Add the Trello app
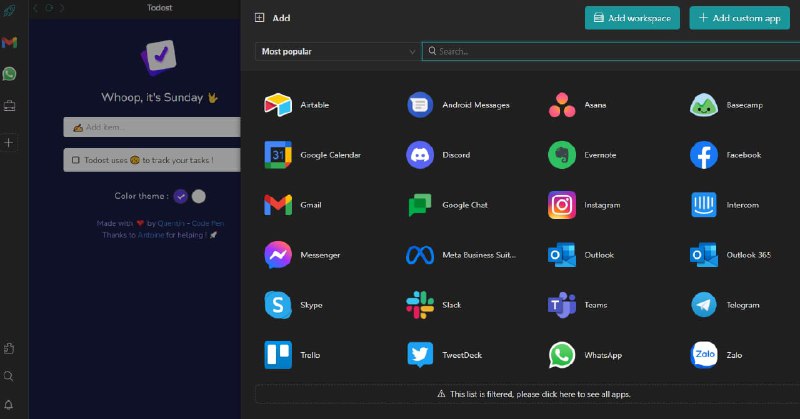 pyautogui.click(x=278, y=355)
